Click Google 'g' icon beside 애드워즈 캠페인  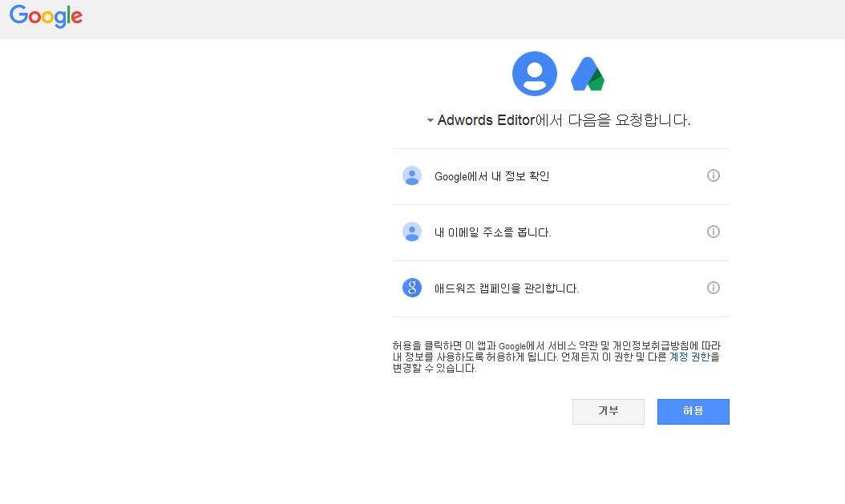(x=412, y=288)
